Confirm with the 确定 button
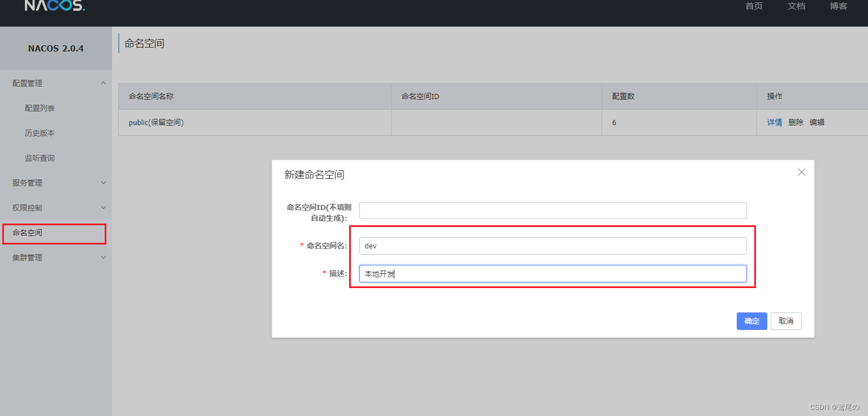The image size is (868, 416). (x=752, y=321)
